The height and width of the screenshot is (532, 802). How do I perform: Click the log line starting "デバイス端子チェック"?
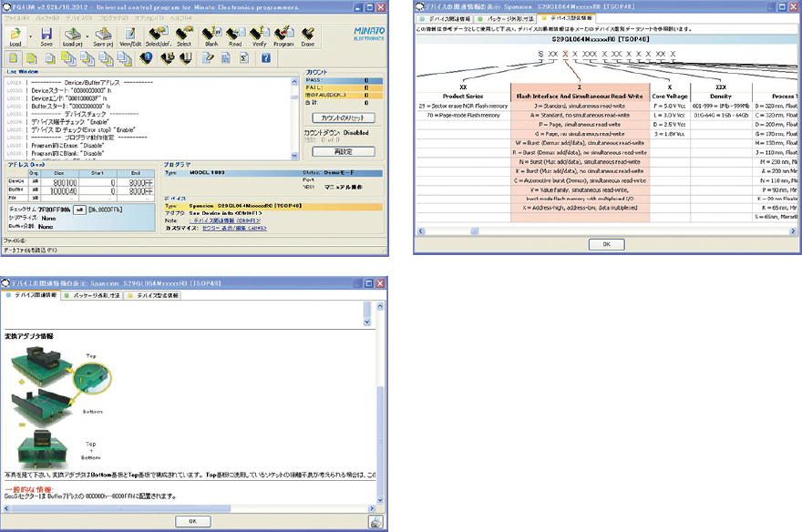69,122
